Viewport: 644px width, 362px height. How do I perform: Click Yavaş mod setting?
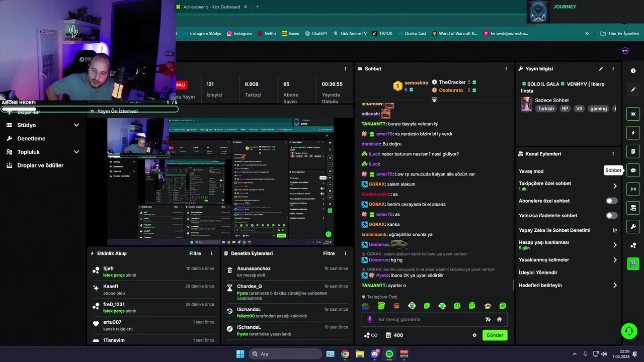point(531,171)
